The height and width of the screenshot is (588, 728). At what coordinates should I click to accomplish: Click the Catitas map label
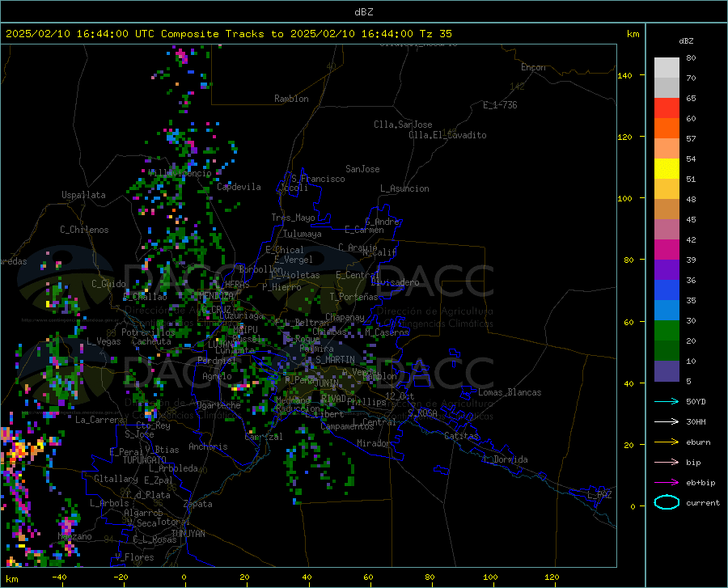(461, 436)
